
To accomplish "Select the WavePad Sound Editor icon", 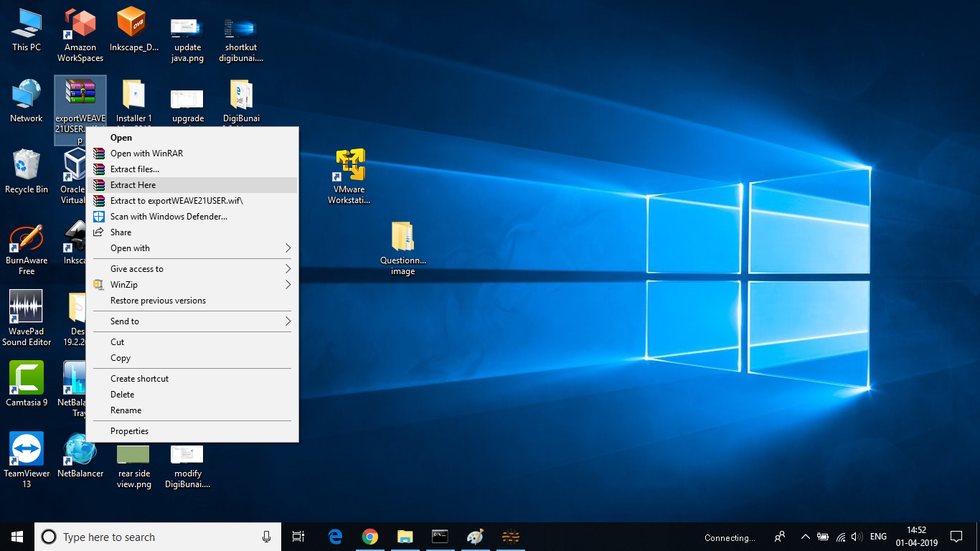I will pyautogui.click(x=27, y=308).
